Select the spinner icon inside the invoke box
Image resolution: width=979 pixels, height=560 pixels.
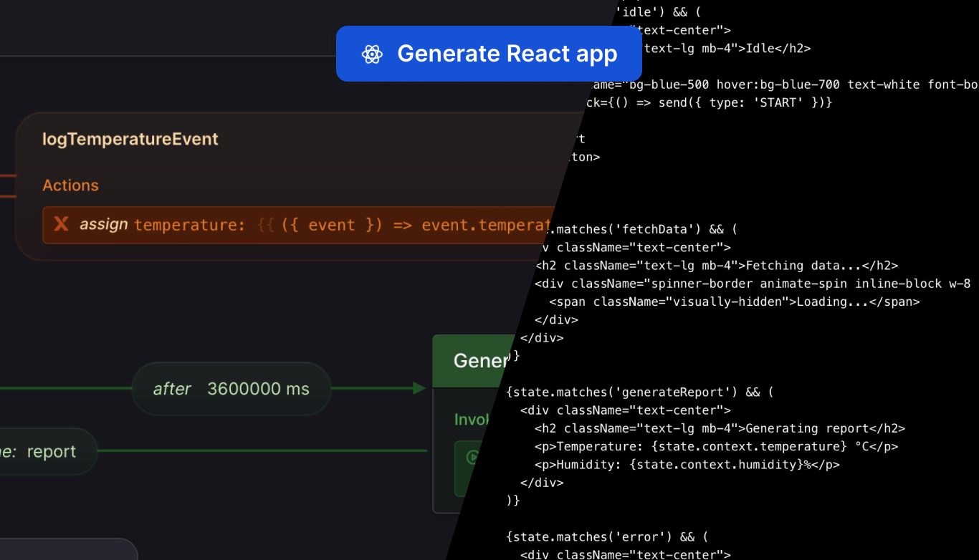pyautogui.click(x=472, y=457)
